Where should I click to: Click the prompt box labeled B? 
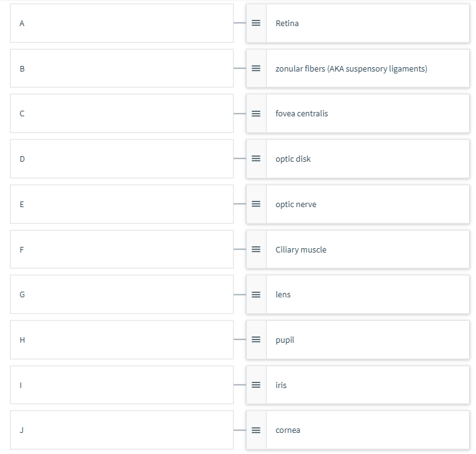tap(122, 68)
